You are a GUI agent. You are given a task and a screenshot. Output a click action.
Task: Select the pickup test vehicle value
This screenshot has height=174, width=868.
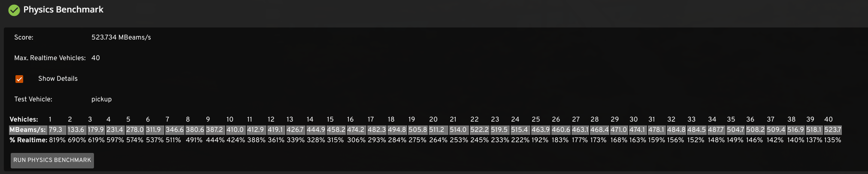point(101,99)
